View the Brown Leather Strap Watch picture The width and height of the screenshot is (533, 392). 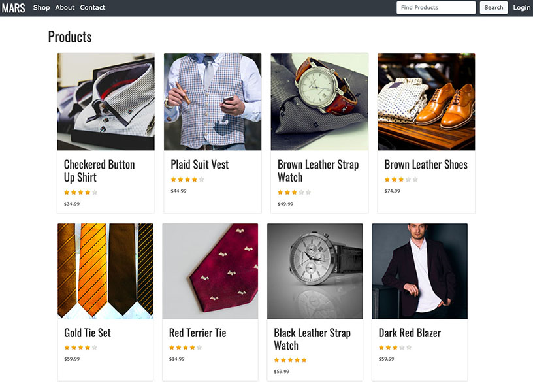(x=319, y=102)
